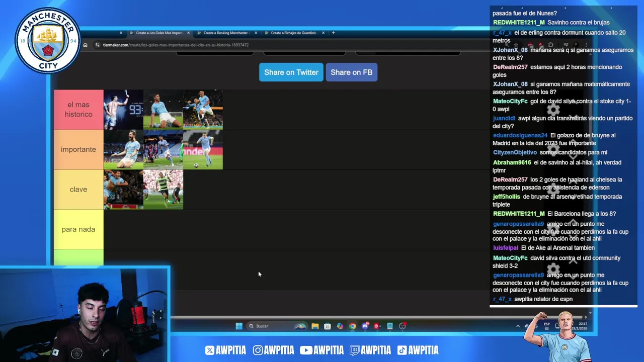Click chat username juandidl
The image size is (644, 362).
(504, 119)
